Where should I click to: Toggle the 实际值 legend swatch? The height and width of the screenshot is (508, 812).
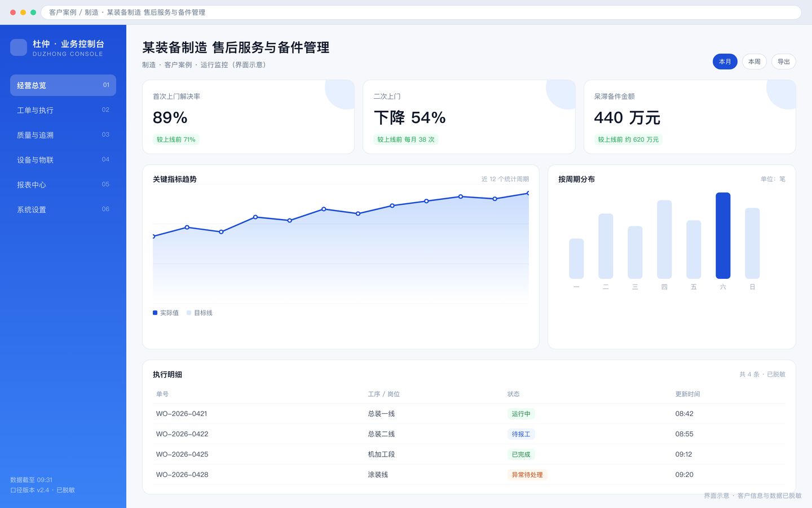pos(155,313)
